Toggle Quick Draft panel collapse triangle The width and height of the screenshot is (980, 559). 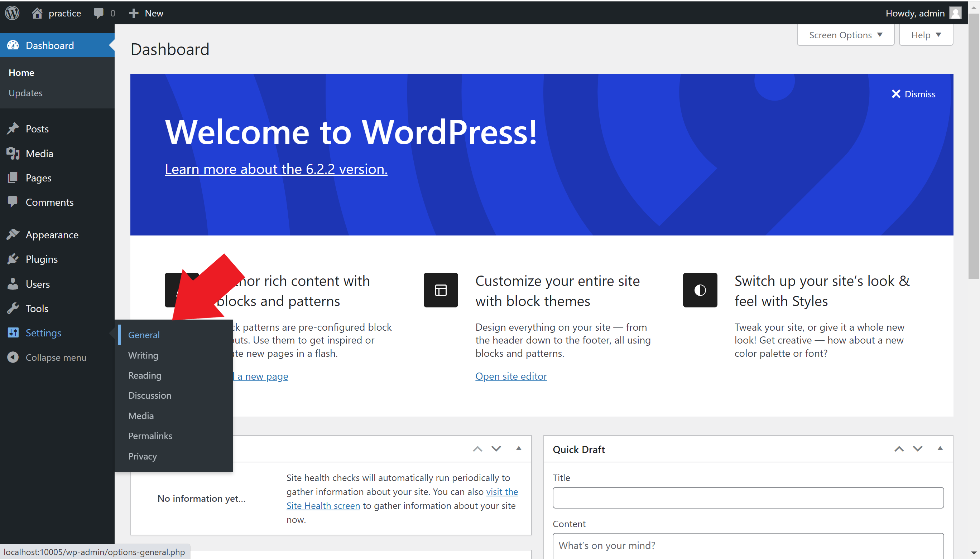(940, 448)
